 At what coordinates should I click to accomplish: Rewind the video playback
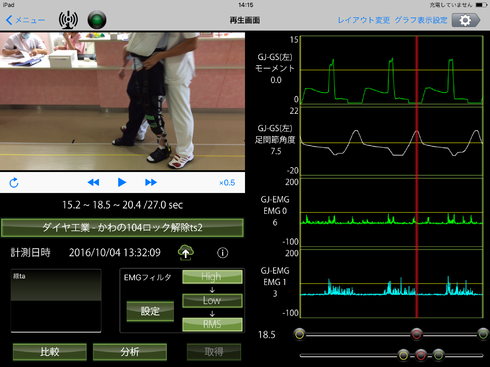click(x=93, y=182)
